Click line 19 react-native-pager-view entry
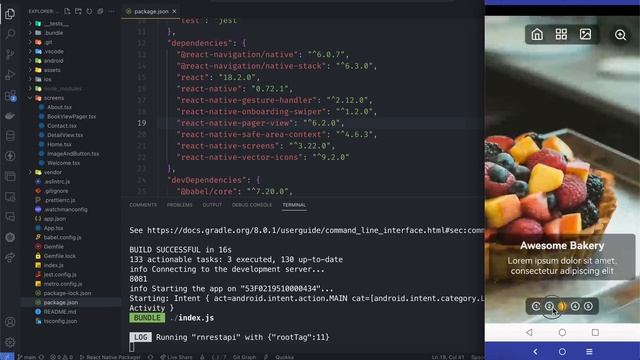The height and width of the screenshot is (360, 640). (x=260, y=123)
